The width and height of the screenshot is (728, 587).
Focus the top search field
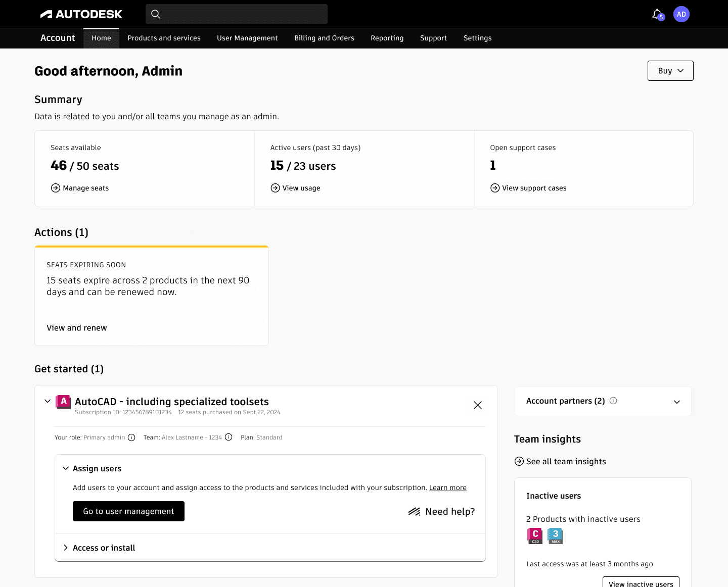(x=237, y=14)
